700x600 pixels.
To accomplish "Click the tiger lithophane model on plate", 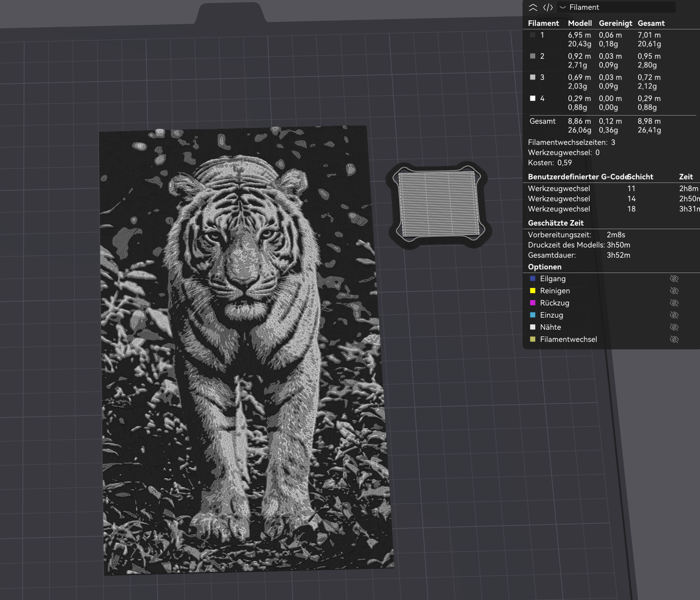I will coord(247,351).
